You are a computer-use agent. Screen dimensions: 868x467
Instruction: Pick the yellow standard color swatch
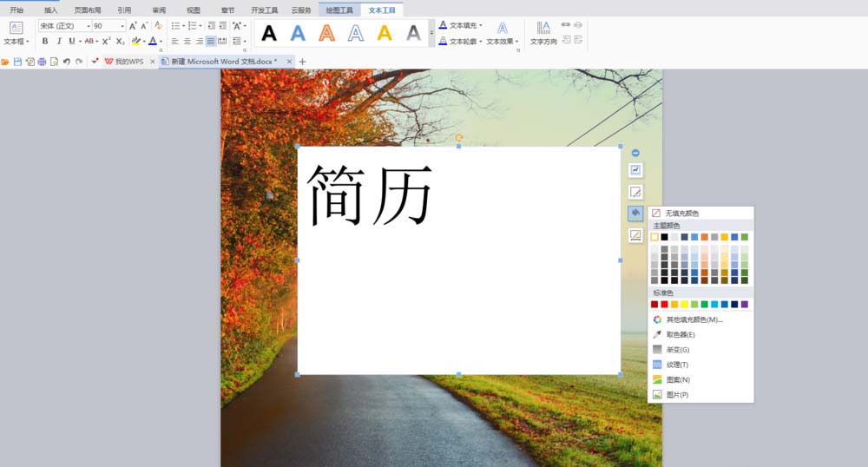point(684,305)
